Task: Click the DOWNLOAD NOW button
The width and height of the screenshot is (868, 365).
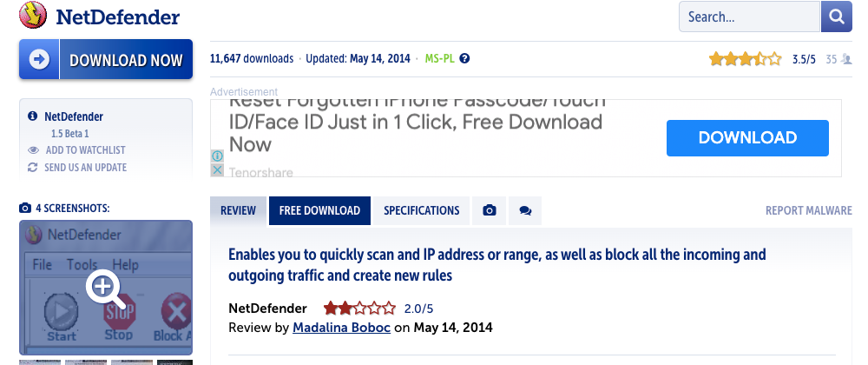Action: pyautogui.click(x=106, y=59)
